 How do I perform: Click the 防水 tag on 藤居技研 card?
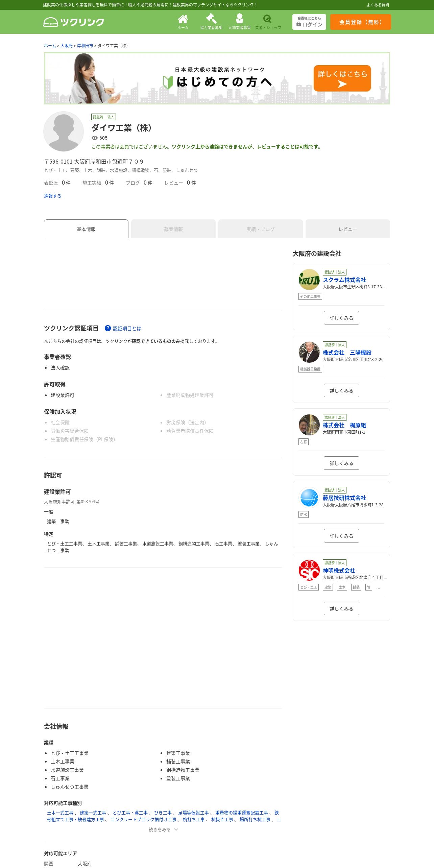(x=304, y=514)
